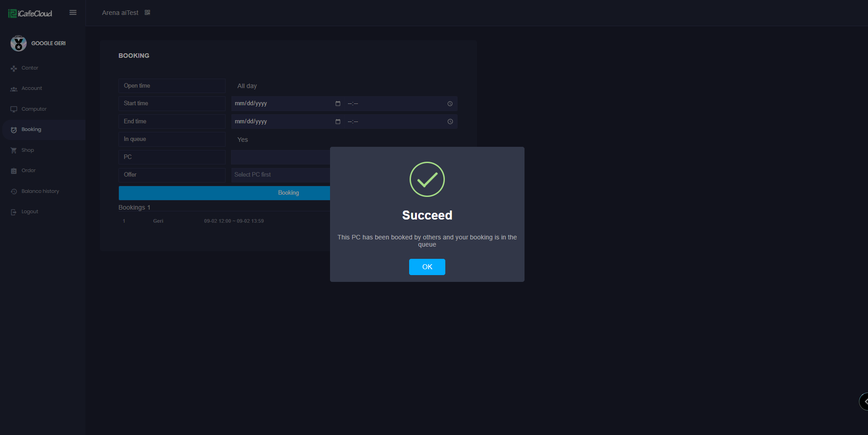Go to Account page
Viewport: 868px width, 435px height.
point(32,89)
